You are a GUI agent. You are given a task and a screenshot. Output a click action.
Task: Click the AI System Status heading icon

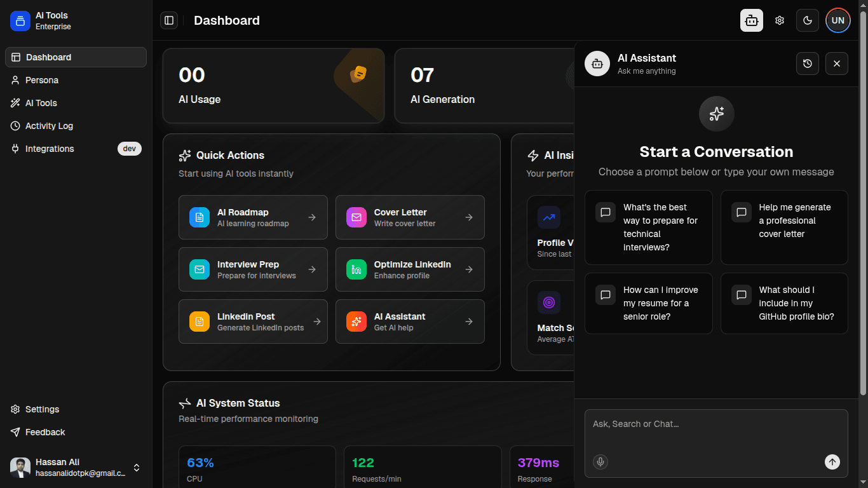click(185, 403)
